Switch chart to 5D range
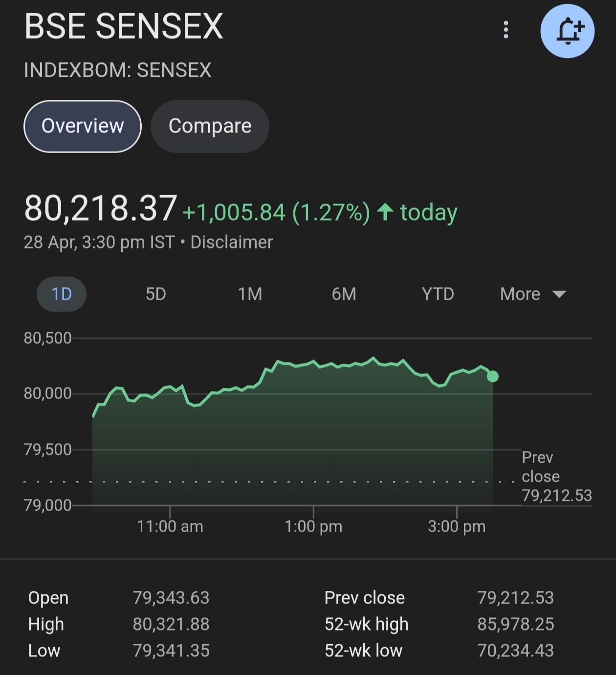616x675 pixels. click(x=156, y=294)
